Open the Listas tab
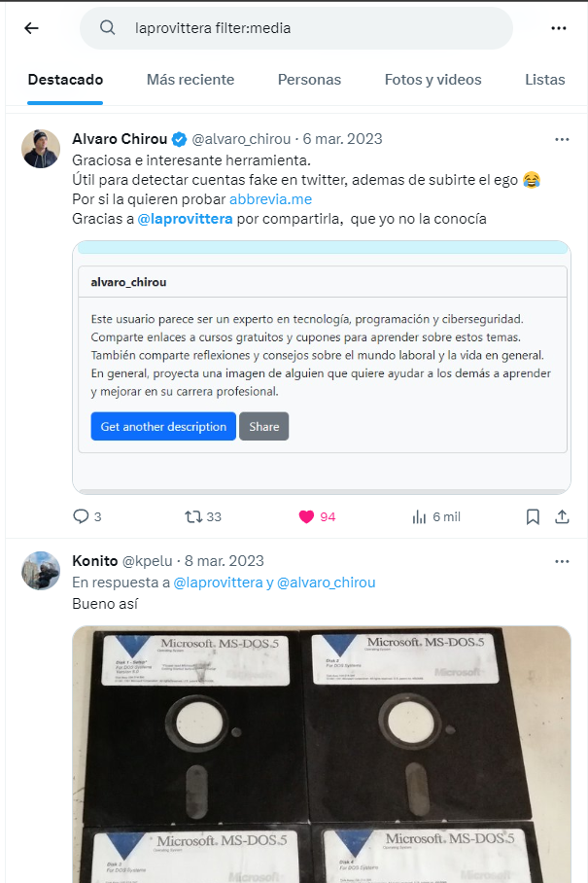 pos(544,80)
